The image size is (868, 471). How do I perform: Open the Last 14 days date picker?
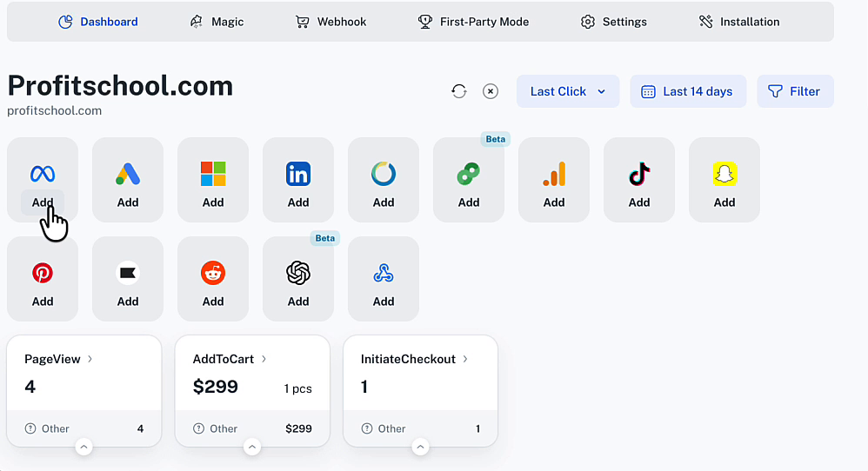pos(688,91)
